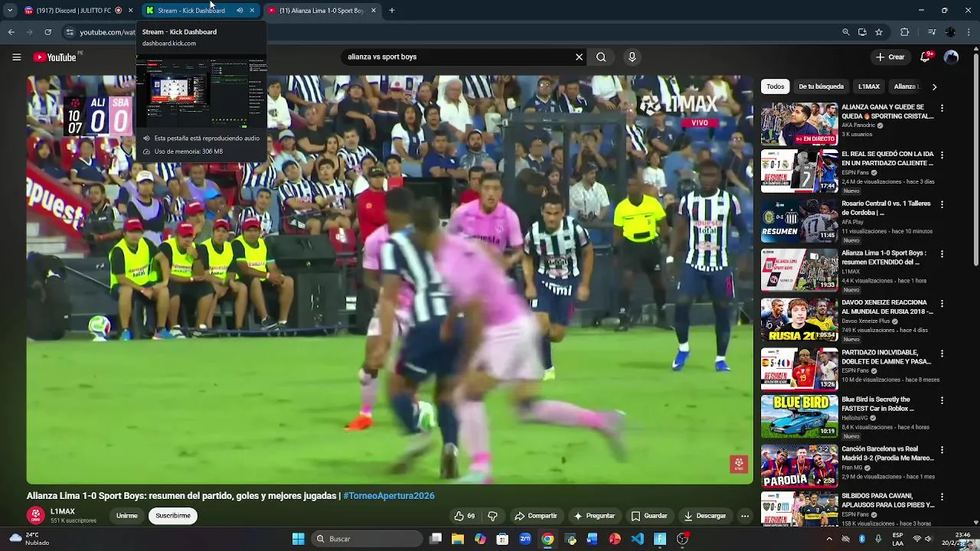This screenshot has width=980, height=551.
Task: Open Google Chrome taskbar icon
Action: (x=547, y=539)
